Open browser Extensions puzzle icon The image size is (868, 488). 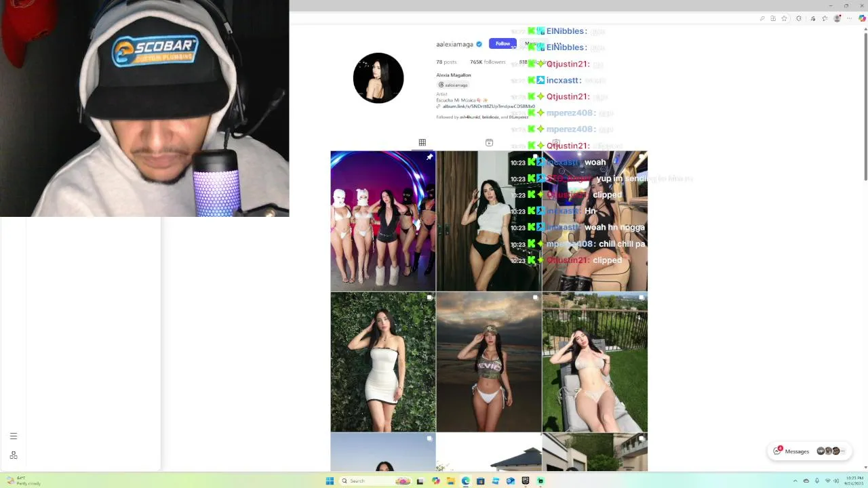[799, 18]
